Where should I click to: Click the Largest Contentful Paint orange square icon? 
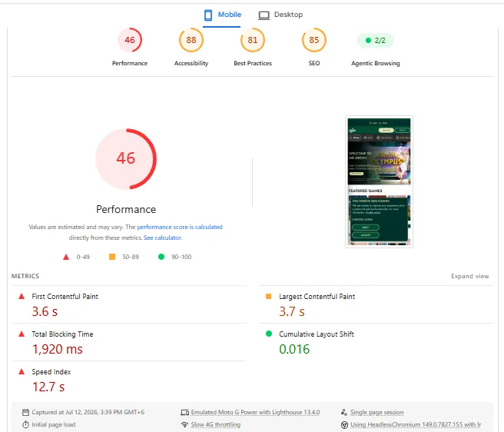pyautogui.click(x=268, y=296)
